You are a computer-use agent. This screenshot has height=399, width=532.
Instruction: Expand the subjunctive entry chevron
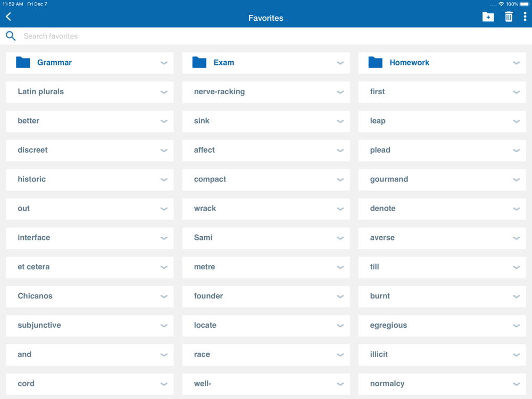point(164,326)
